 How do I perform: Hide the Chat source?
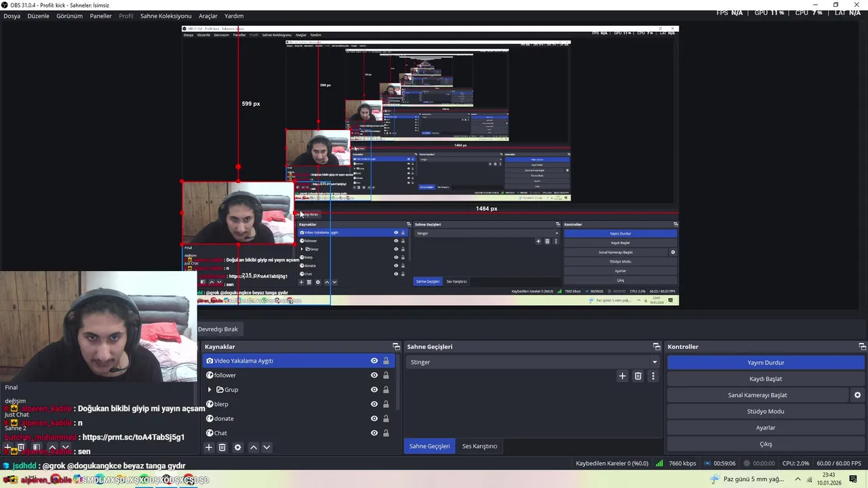374,433
